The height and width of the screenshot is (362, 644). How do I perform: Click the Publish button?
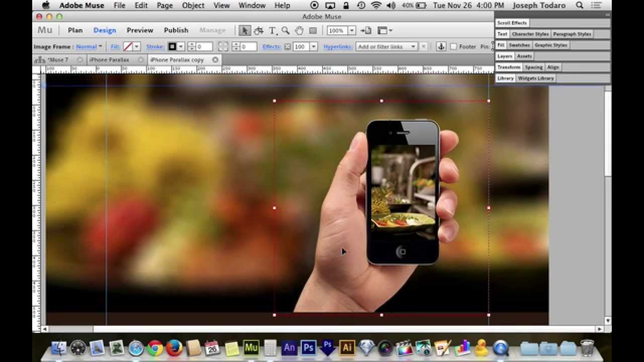176,31
